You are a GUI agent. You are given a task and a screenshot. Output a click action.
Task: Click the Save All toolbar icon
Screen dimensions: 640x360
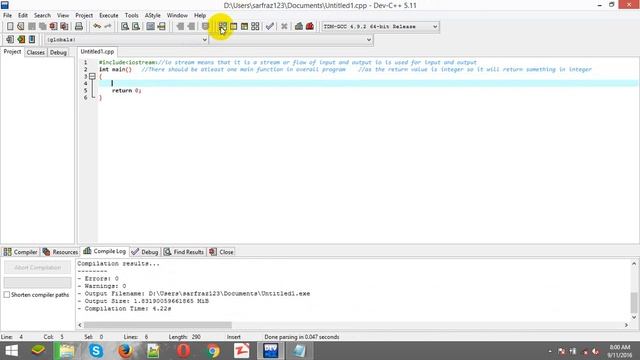click(x=42, y=27)
